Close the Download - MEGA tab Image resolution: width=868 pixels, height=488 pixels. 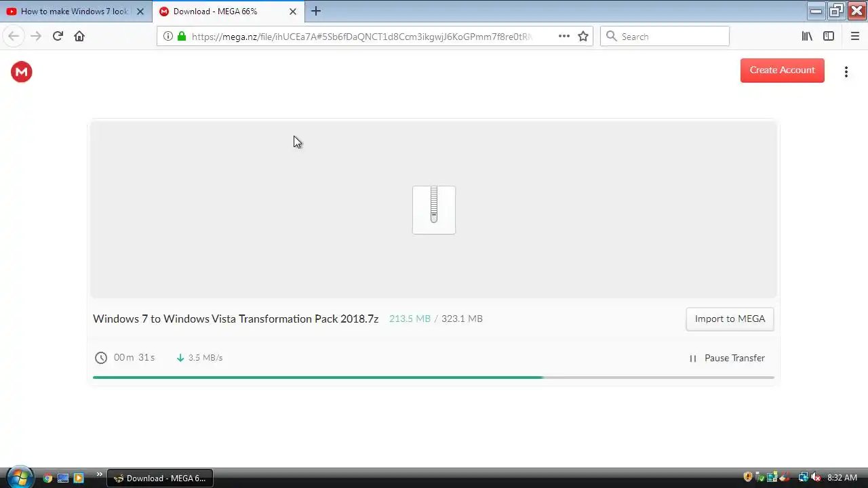(293, 12)
